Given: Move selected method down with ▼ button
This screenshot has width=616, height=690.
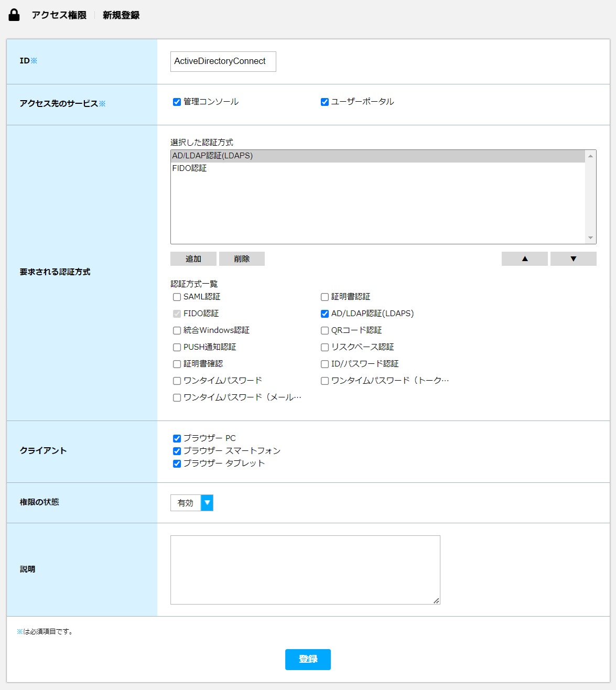Looking at the screenshot, I should 574,259.
